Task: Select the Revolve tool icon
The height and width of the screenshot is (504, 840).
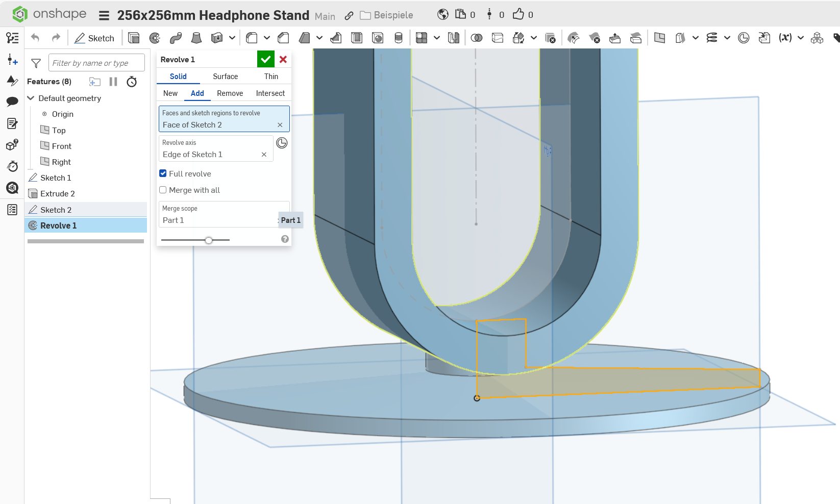Action: click(x=155, y=38)
